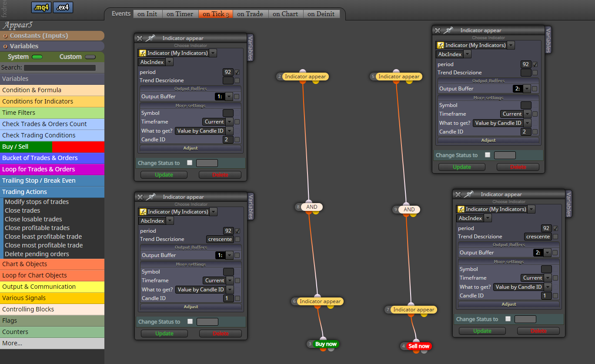Click the .mq4 export icon
Viewport: 595px width, 364px height.
pos(42,7)
